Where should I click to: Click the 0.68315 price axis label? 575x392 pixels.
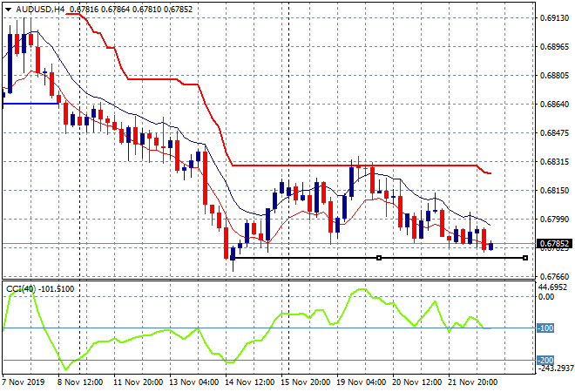click(x=554, y=162)
